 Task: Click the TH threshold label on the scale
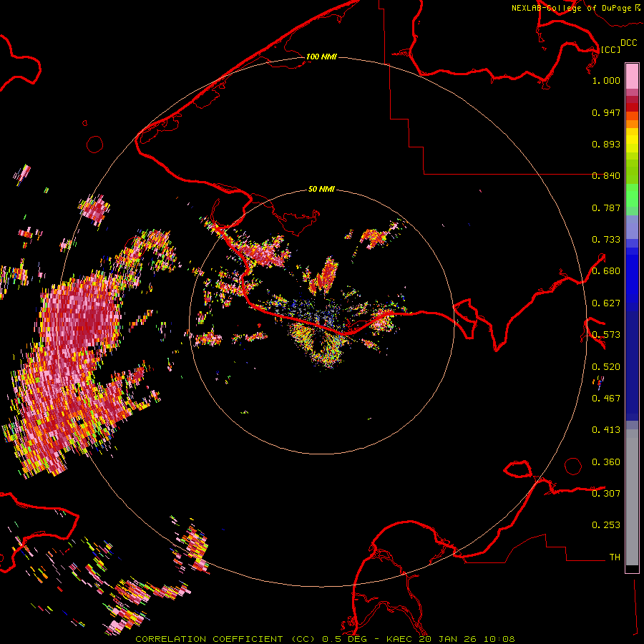coord(615,557)
